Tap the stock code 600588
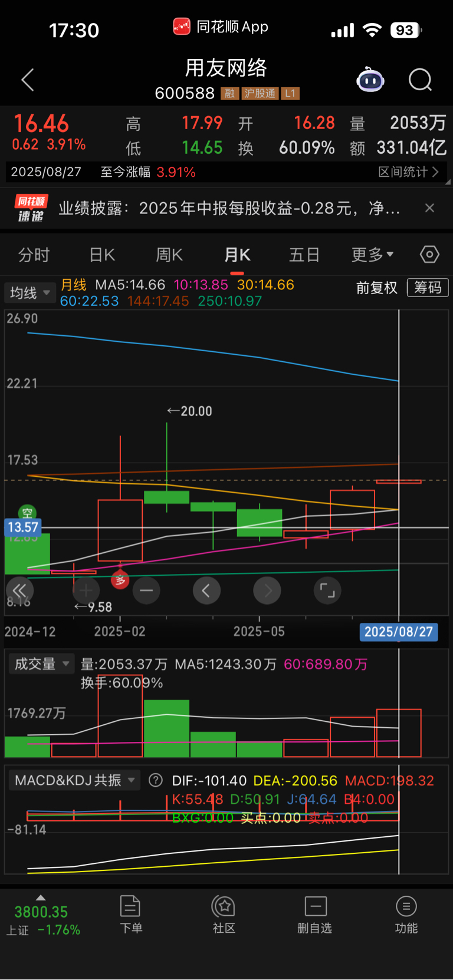The height and width of the screenshot is (980, 453). tap(185, 94)
